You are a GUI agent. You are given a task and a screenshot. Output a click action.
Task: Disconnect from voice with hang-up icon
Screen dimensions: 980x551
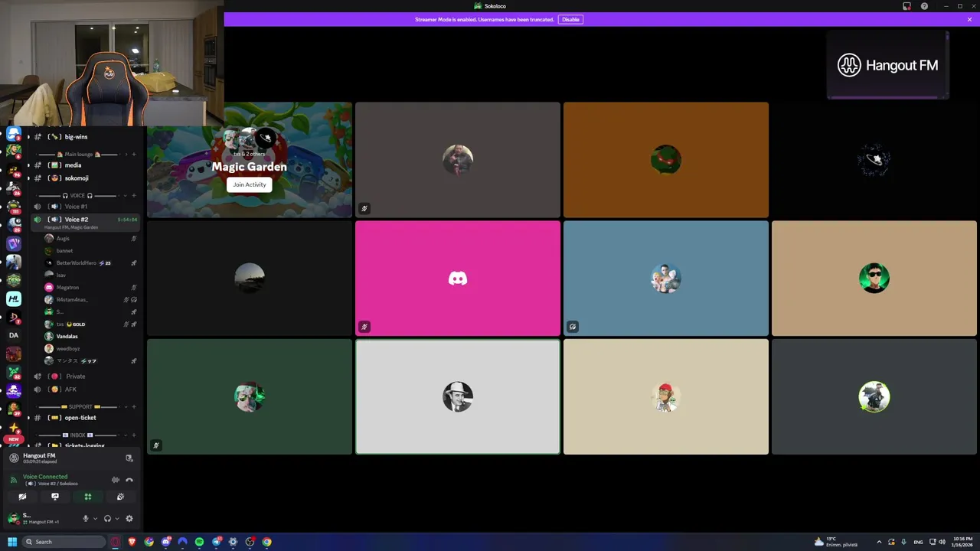[x=129, y=480]
